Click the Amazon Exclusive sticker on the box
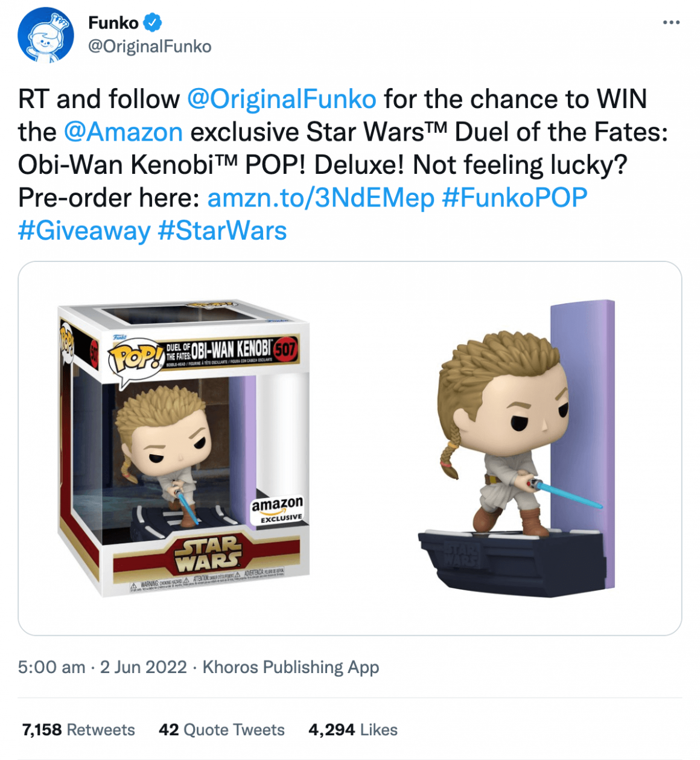Viewport: 700px width, 760px height. 277,509
